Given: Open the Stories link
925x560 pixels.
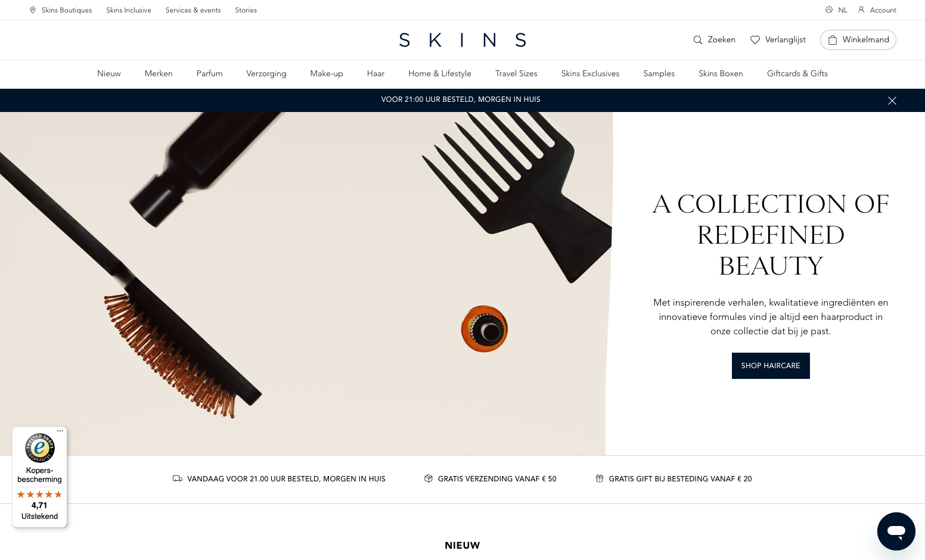Looking at the screenshot, I should (x=246, y=10).
